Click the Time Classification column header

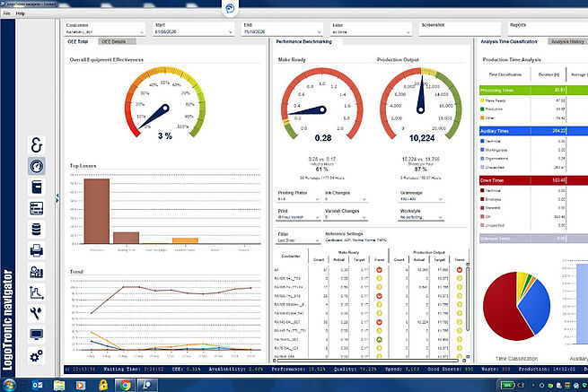[x=505, y=75]
